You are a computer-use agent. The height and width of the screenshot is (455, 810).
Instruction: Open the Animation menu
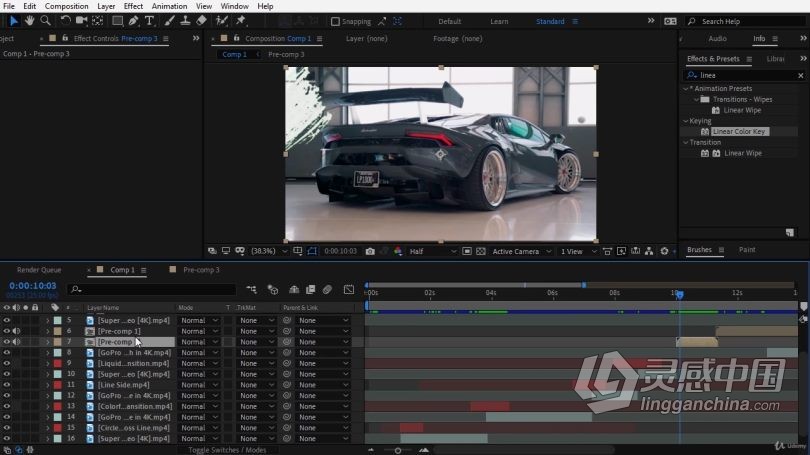click(x=169, y=6)
